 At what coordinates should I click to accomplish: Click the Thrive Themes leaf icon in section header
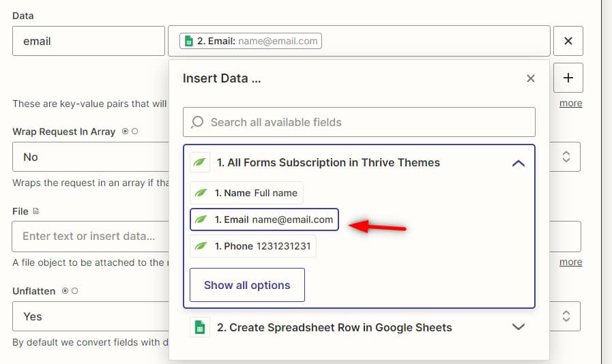click(199, 162)
